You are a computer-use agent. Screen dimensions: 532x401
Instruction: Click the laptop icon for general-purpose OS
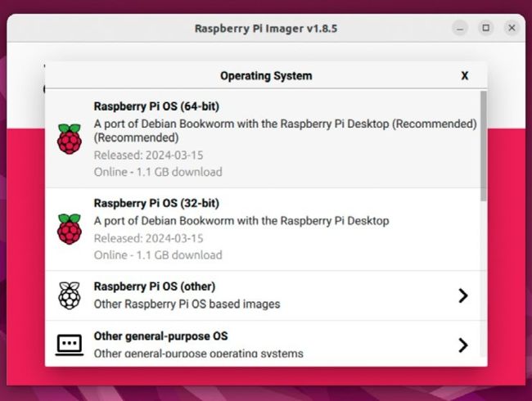tap(70, 345)
